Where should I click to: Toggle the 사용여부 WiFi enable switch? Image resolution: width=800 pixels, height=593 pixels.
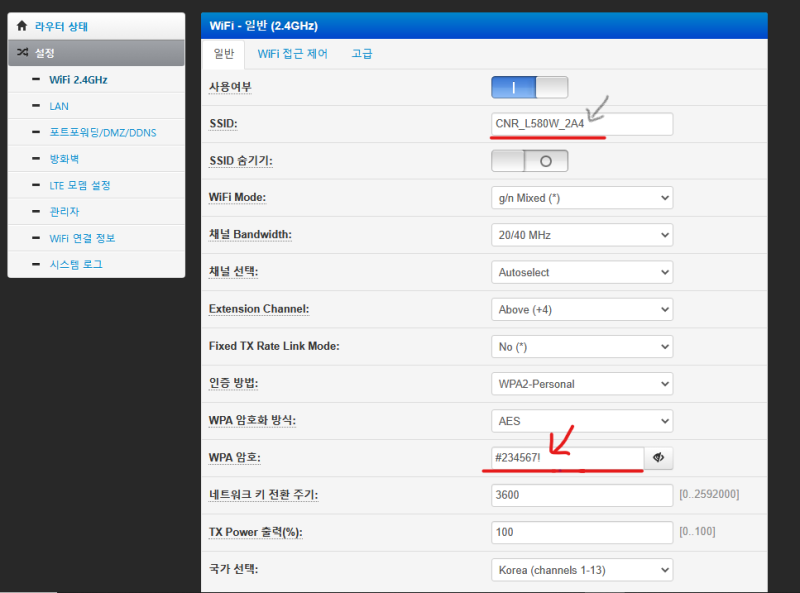[529, 87]
